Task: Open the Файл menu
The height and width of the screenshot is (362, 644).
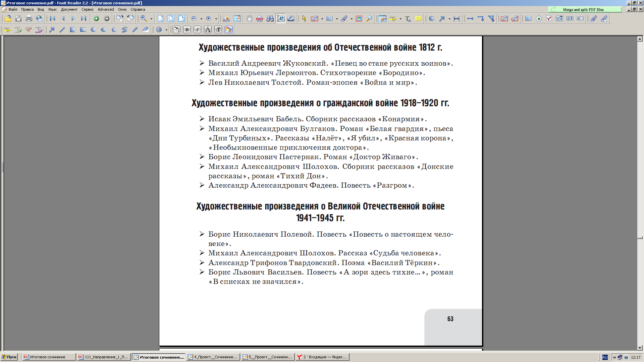Action: [x=13, y=9]
